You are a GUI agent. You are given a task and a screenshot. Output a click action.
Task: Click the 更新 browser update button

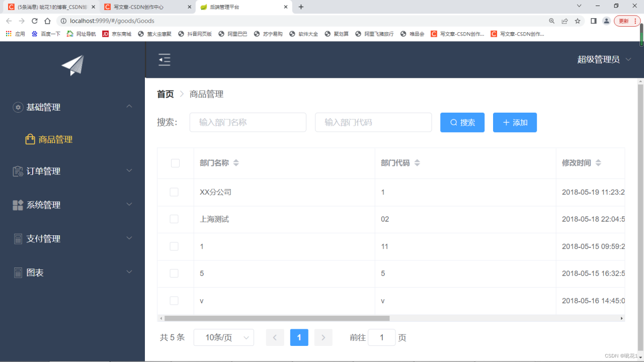pyautogui.click(x=627, y=21)
